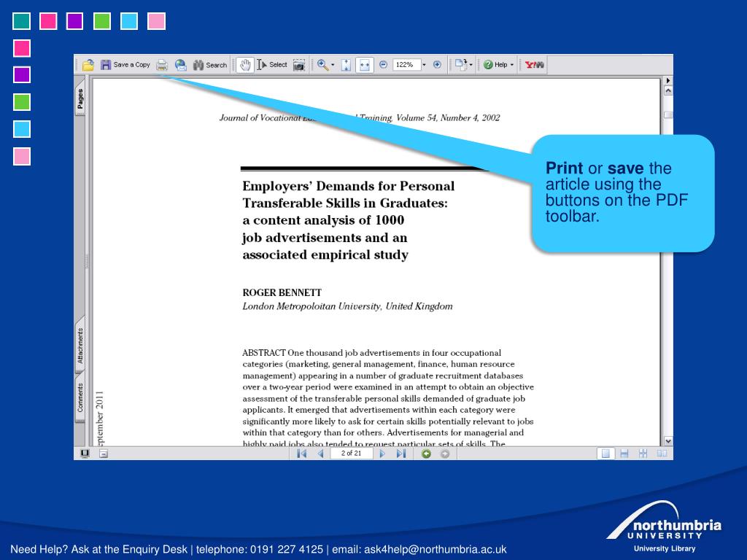Click the 122% zoom percentage field
The image size is (747, 560).
407,64
